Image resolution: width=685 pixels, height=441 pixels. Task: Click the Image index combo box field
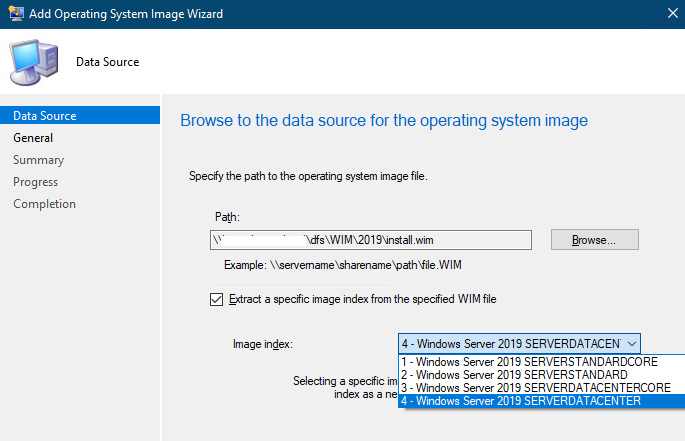(508, 343)
